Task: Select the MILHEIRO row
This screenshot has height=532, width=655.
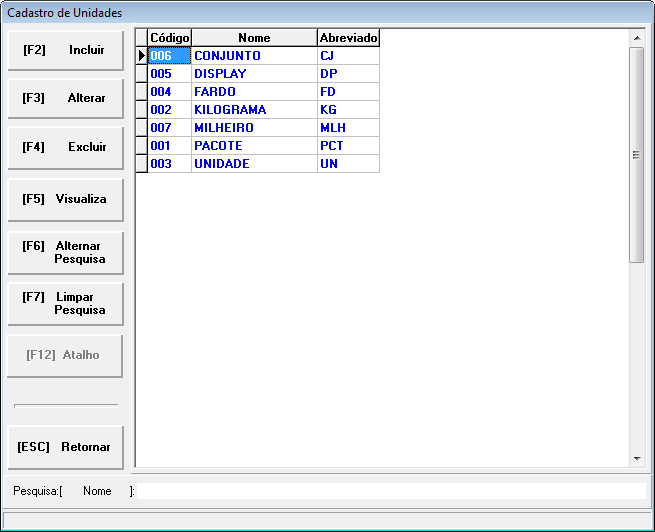Action: click(253, 128)
